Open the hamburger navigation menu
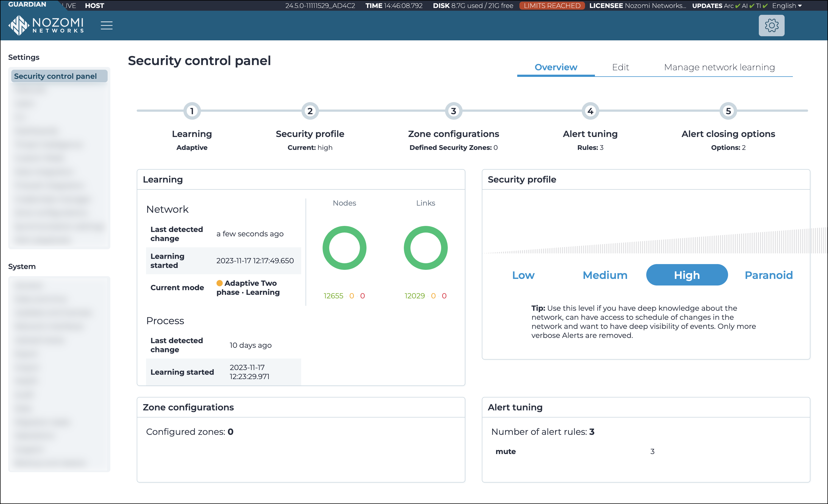This screenshot has height=504, width=828. [107, 25]
